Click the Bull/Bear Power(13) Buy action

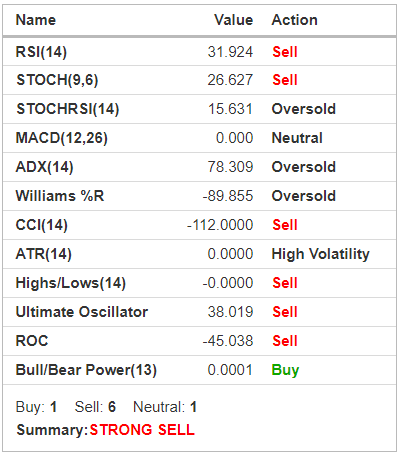pyautogui.click(x=285, y=370)
